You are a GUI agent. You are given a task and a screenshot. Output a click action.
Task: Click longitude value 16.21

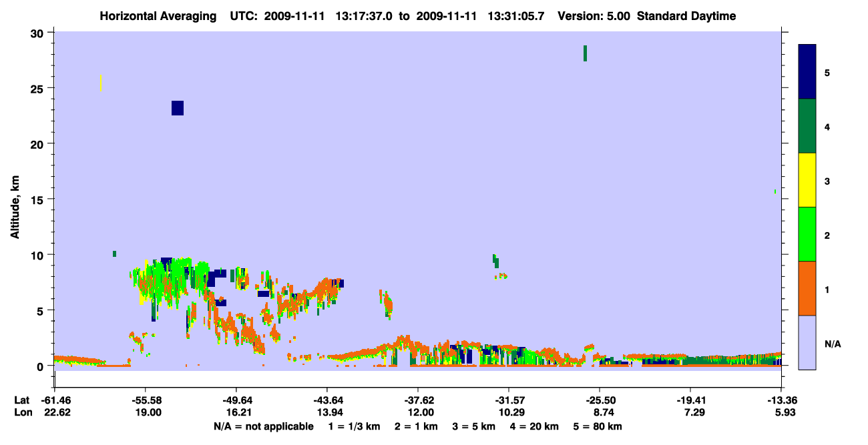(x=238, y=413)
